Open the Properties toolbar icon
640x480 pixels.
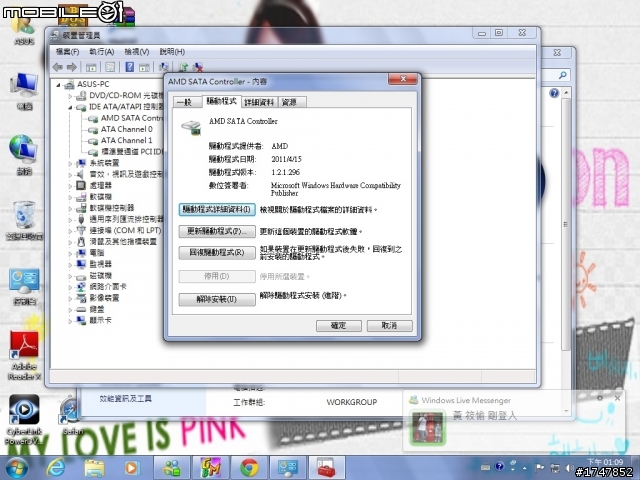click(110, 67)
